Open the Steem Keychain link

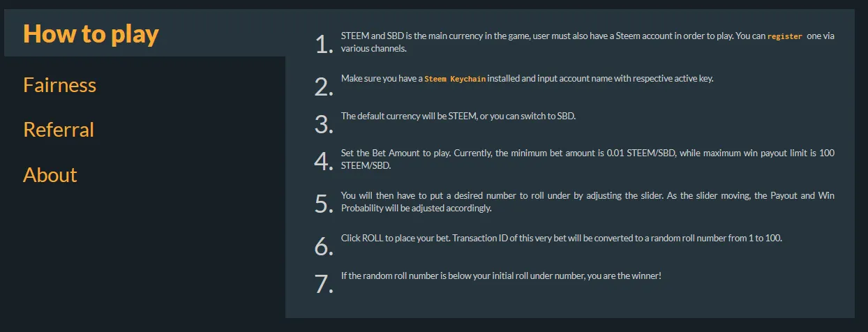point(455,79)
